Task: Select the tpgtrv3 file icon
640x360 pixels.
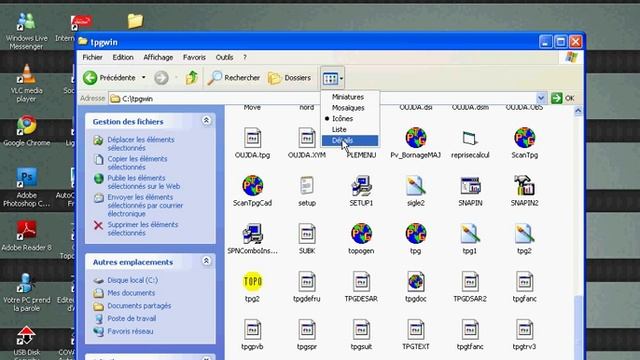Action: coord(524,329)
